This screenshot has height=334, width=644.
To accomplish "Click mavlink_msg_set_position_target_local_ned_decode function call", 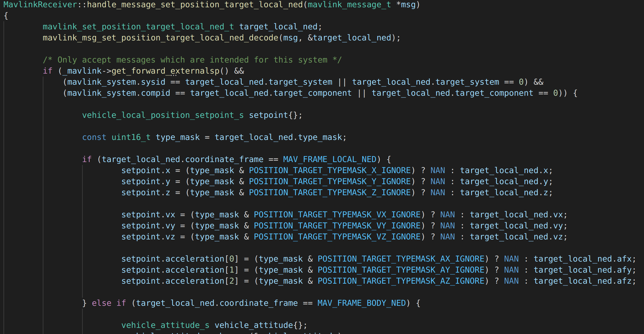I will (160, 38).
